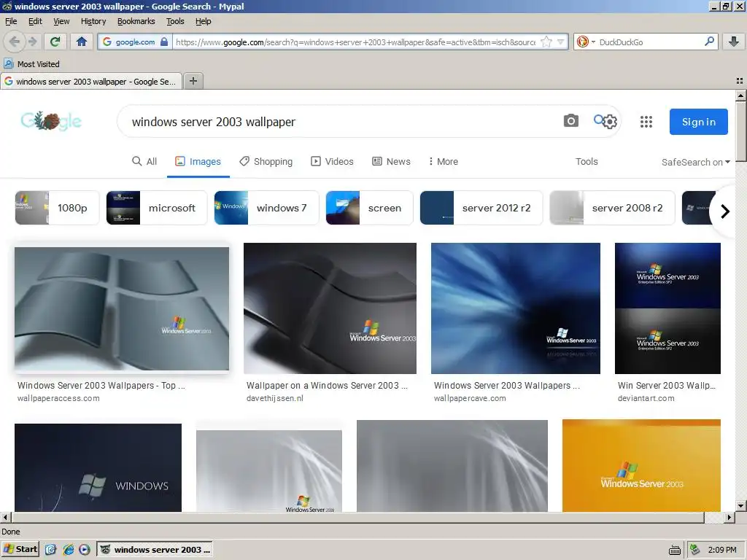The height and width of the screenshot is (560, 747).
Task: Open the DuckDuckGo search engine selector
Action: (x=586, y=42)
